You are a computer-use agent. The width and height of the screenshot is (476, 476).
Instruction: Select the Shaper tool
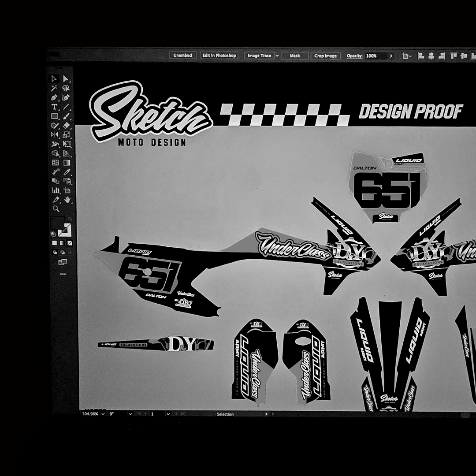[x=54, y=125]
